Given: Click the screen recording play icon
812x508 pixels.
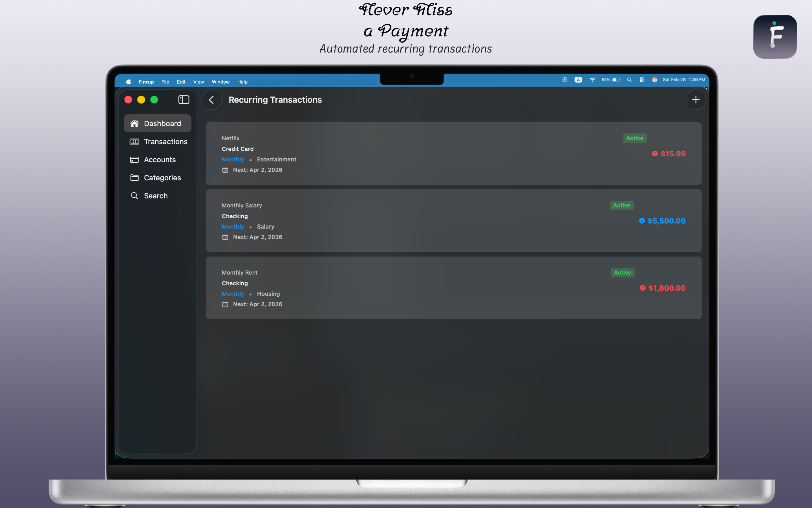Looking at the screenshot, I should (565, 80).
